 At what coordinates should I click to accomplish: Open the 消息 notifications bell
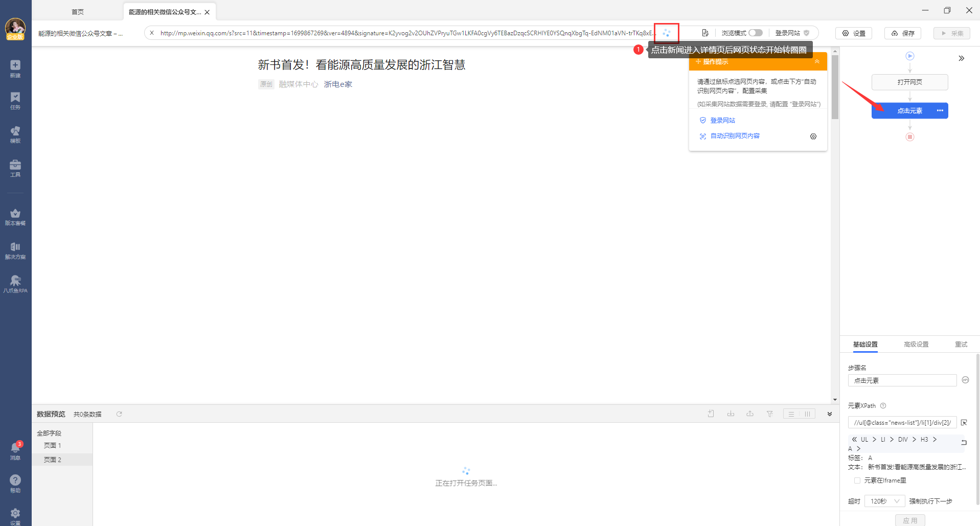click(15, 450)
